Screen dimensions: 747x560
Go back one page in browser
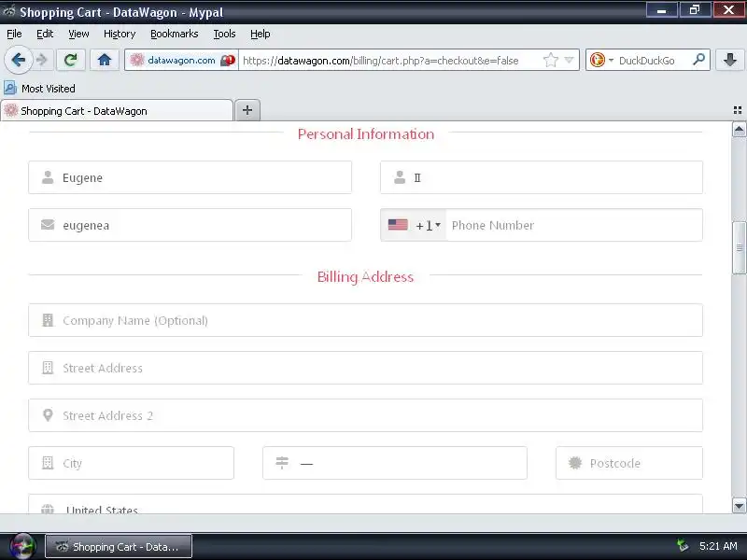click(18, 60)
